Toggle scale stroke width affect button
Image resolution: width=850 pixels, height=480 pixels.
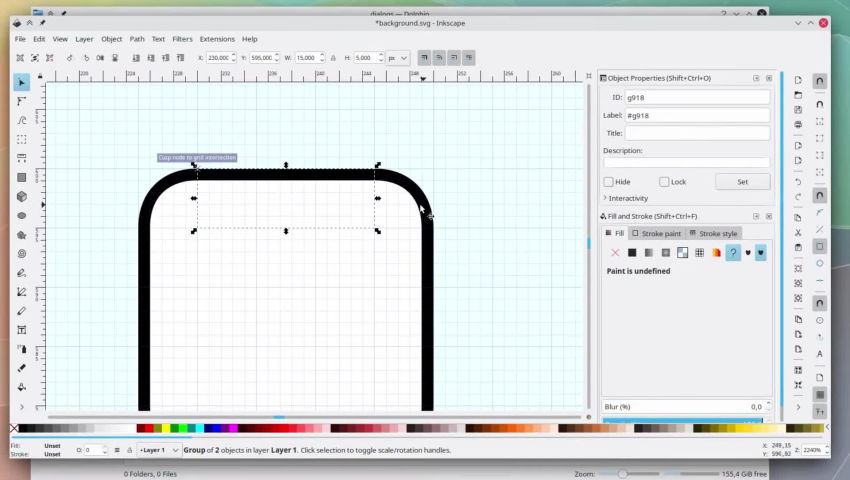[x=424, y=57]
